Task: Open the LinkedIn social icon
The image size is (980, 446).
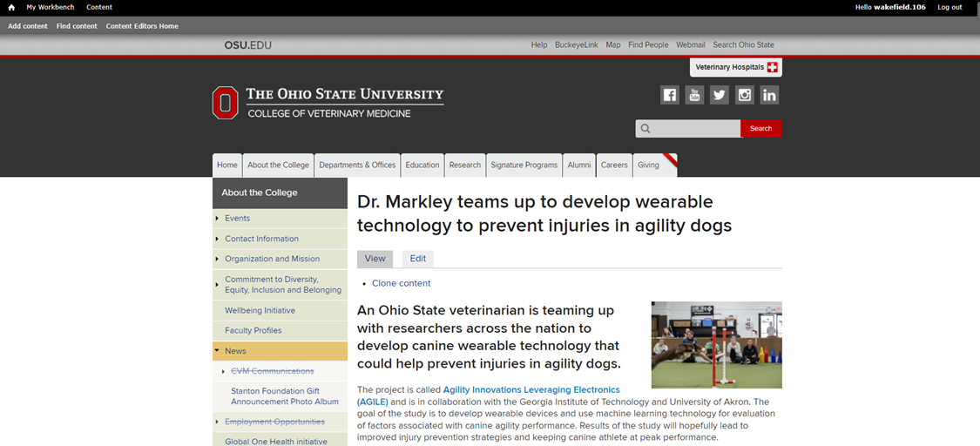Action: click(x=769, y=95)
